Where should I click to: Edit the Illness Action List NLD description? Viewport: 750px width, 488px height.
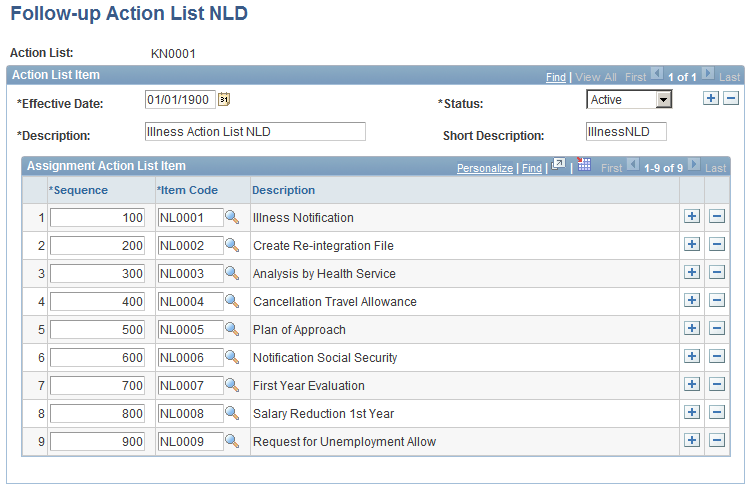[255, 132]
